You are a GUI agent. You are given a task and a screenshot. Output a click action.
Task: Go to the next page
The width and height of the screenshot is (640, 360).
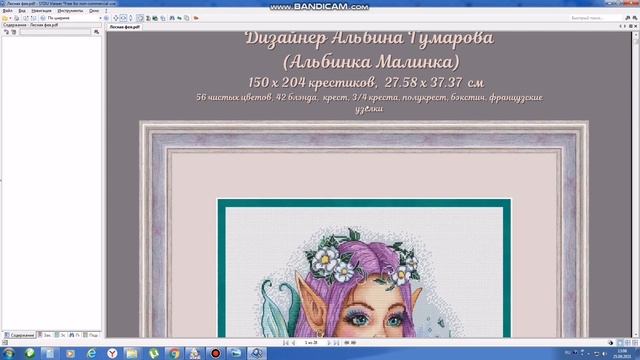(x=329, y=343)
